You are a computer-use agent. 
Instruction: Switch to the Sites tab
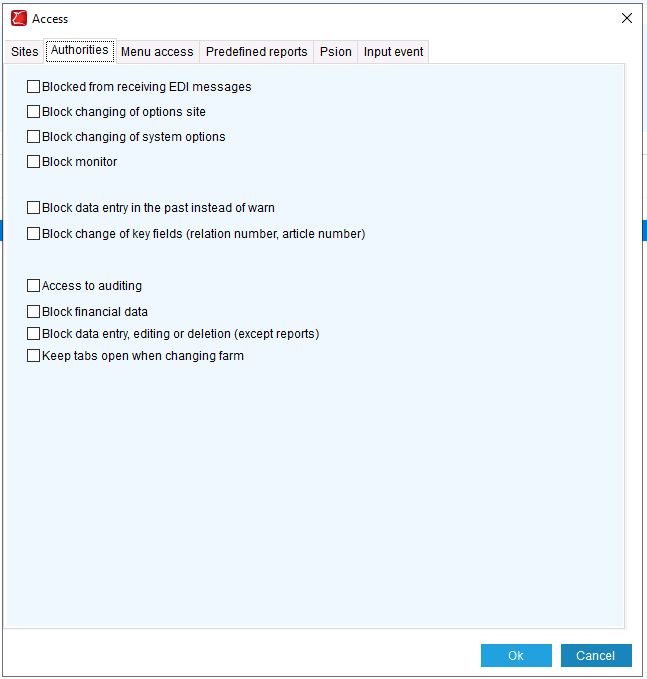click(25, 52)
